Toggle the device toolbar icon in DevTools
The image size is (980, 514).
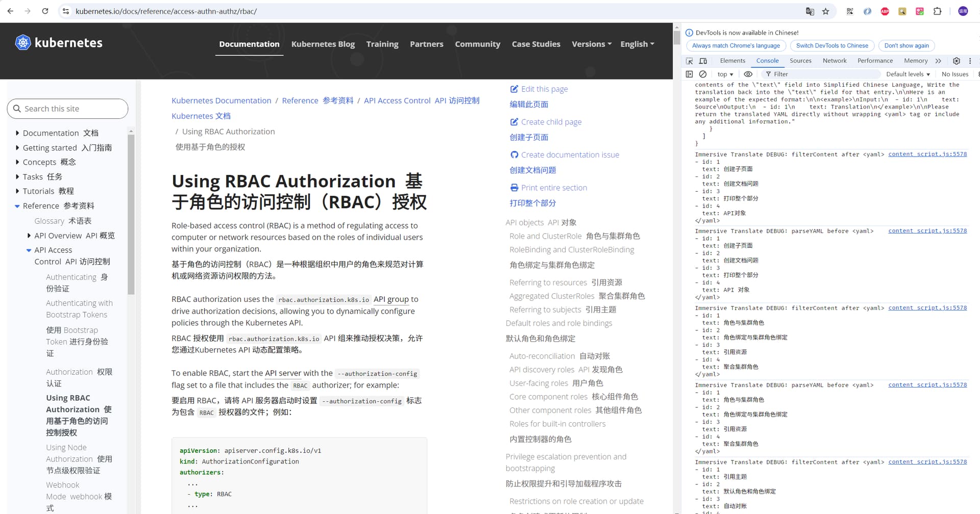tap(703, 61)
